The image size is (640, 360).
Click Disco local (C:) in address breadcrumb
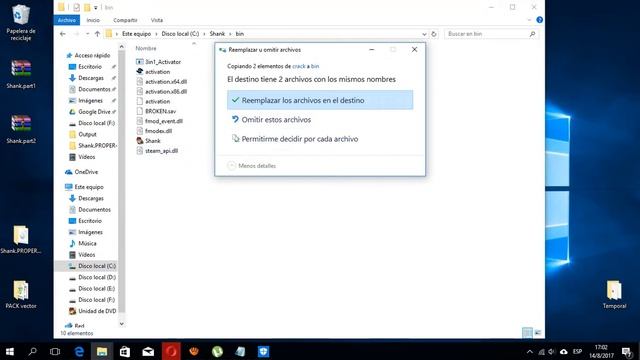coord(180,34)
